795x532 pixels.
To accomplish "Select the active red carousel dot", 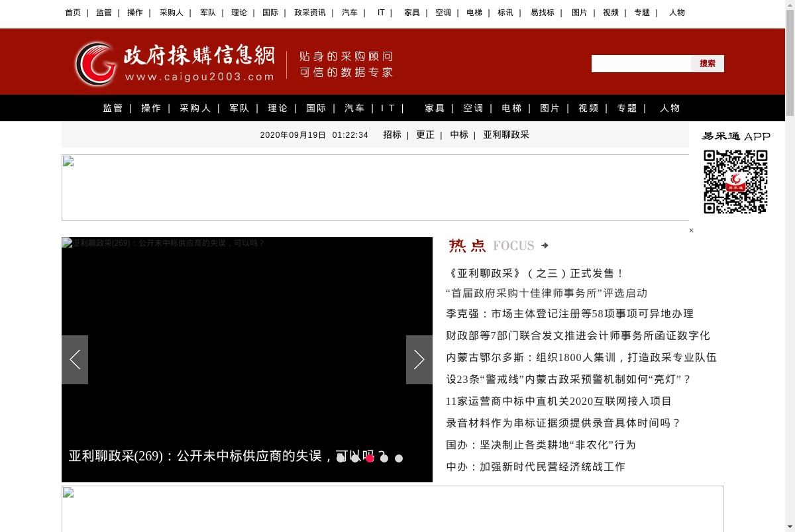I will click(x=370, y=458).
